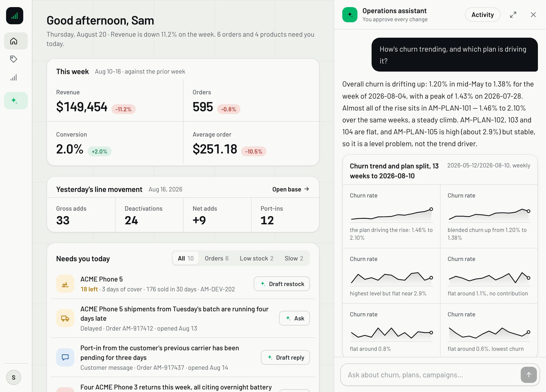Click the Deactivations value 24

pos(131,220)
